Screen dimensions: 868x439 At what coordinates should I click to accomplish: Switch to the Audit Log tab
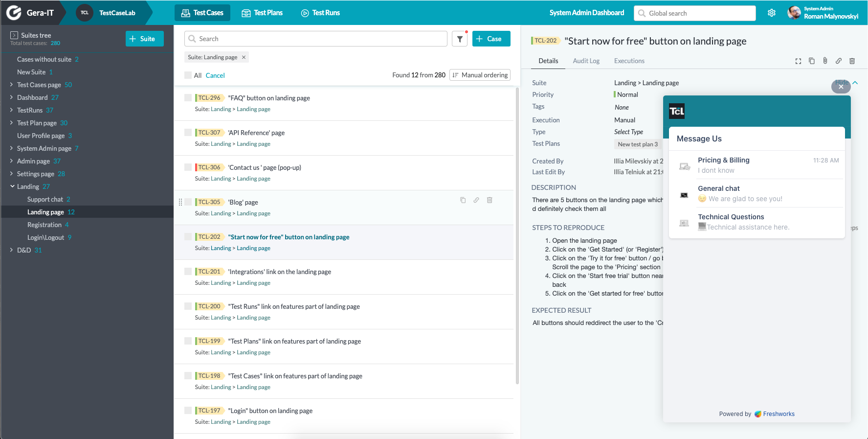pos(586,61)
